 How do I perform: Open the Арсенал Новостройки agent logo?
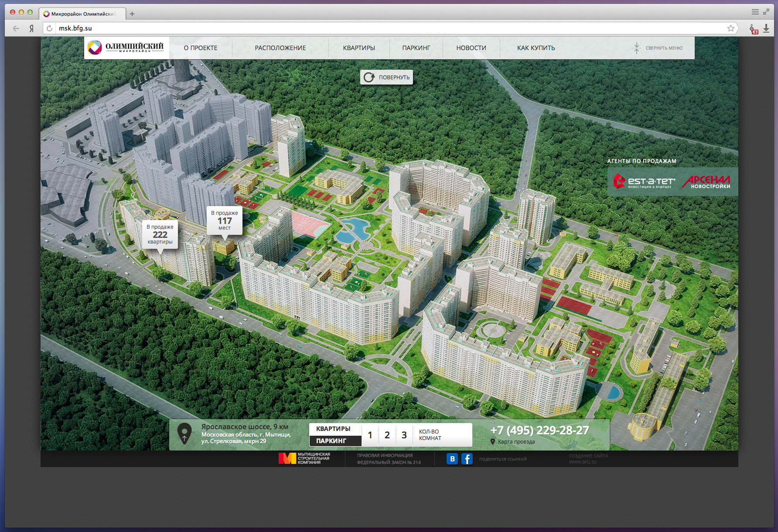tap(707, 182)
